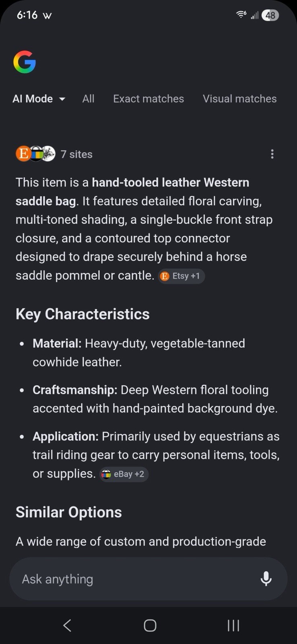Tap the Similar Options heading
The height and width of the screenshot is (644, 297).
point(69,512)
